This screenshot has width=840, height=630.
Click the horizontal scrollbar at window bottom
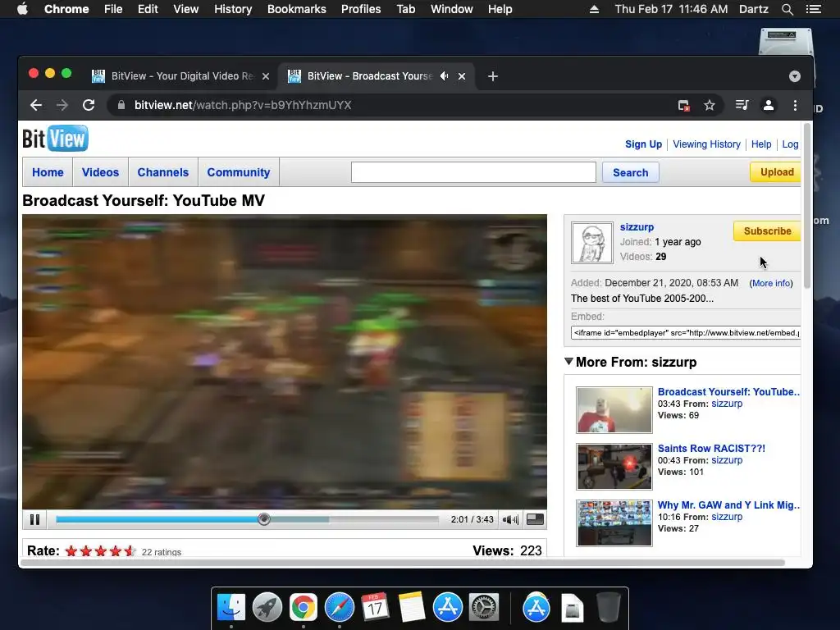(402, 563)
